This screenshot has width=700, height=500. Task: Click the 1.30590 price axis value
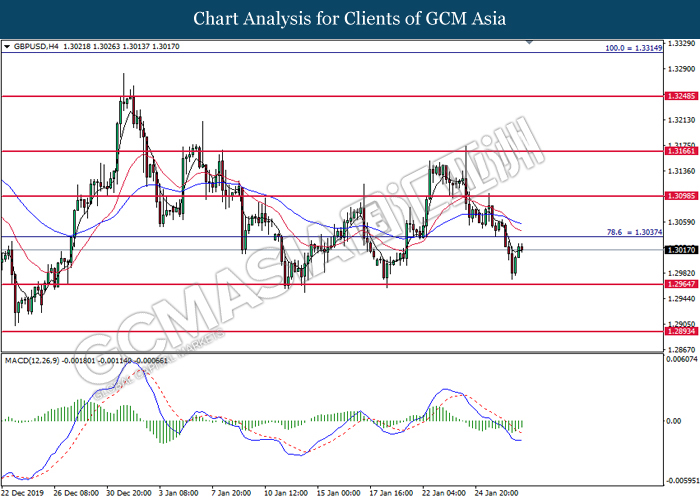(681, 222)
